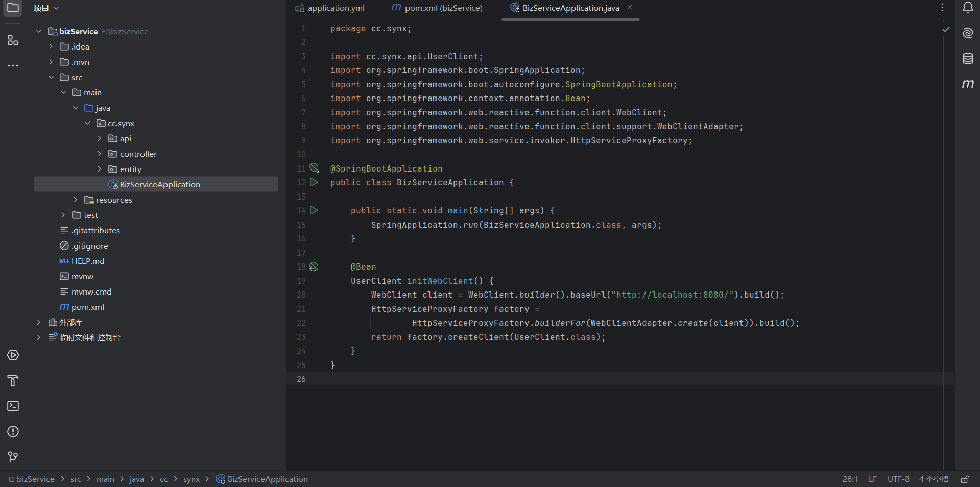Collapse the src folder
Image resolution: width=980 pixels, height=487 pixels.
click(51, 77)
